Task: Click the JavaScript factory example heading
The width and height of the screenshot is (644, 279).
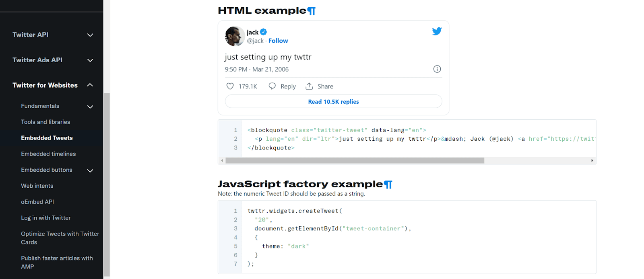Action: click(x=300, y=184)
